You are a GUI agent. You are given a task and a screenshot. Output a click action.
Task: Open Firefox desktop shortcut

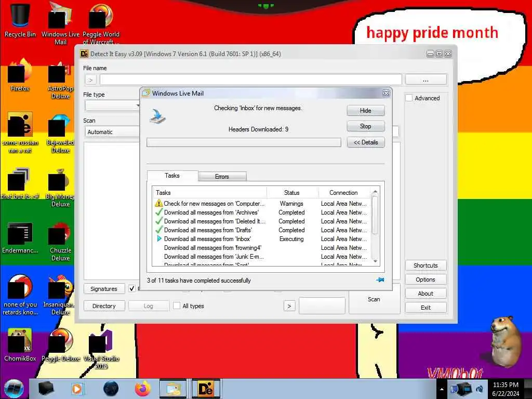coord(20,75)
